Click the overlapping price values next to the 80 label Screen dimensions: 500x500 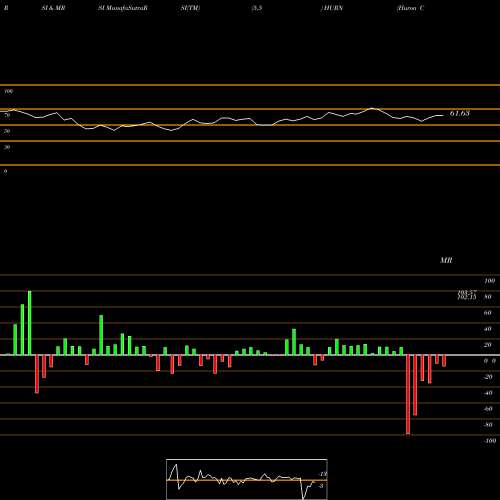[x=467, y=295]
